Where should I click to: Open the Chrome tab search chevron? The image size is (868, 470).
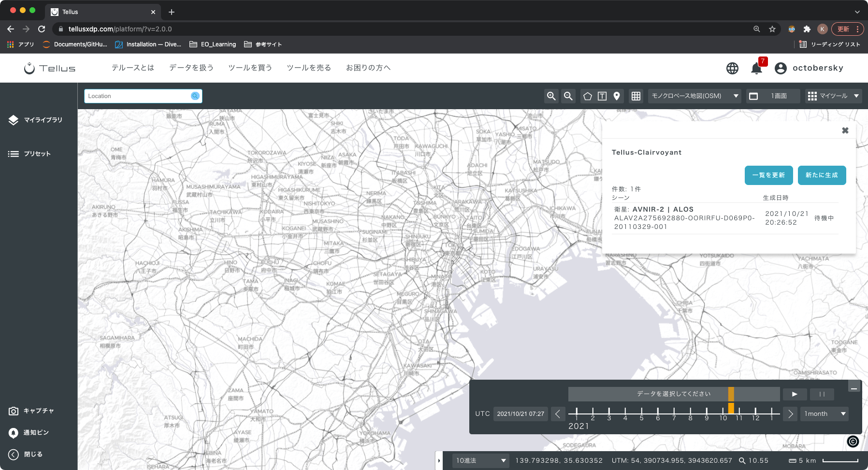pos(857,12)
